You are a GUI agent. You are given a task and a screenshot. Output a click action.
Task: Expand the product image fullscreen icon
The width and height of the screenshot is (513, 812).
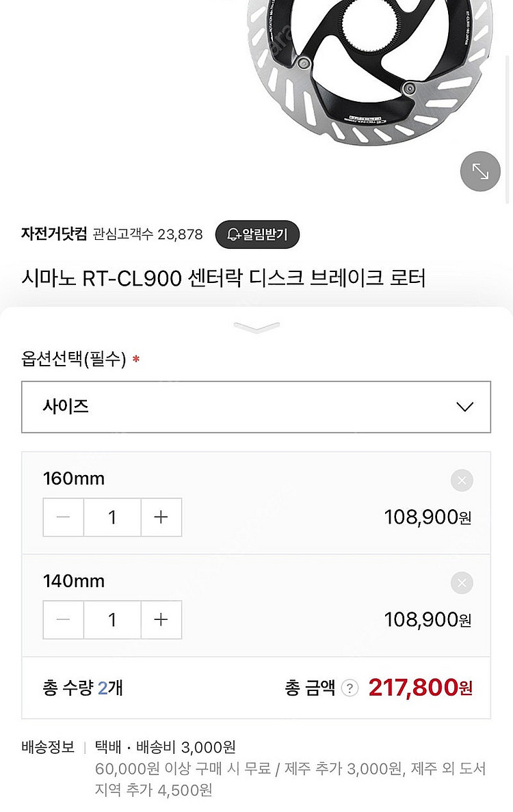click(x=480, y=171)
